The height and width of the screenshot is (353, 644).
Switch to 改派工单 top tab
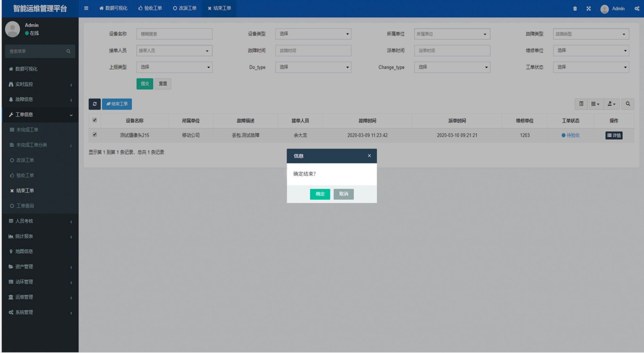click(185, 8)
